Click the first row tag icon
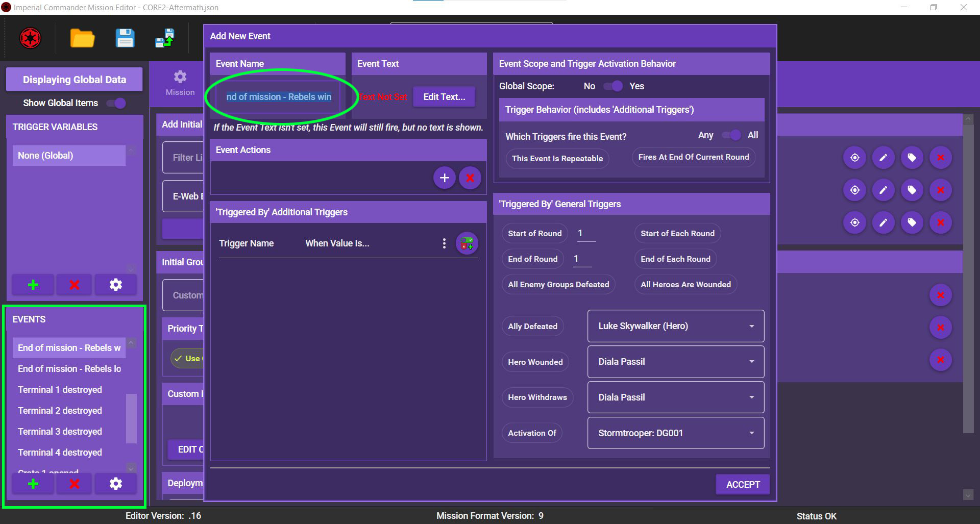Screen dimensions: 980x524 pos(912,158)
